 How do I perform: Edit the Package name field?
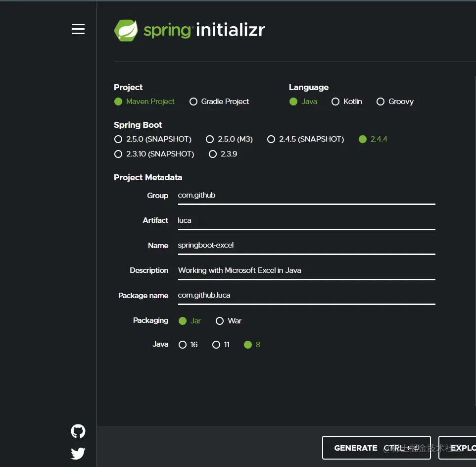(x=307, y=296)
